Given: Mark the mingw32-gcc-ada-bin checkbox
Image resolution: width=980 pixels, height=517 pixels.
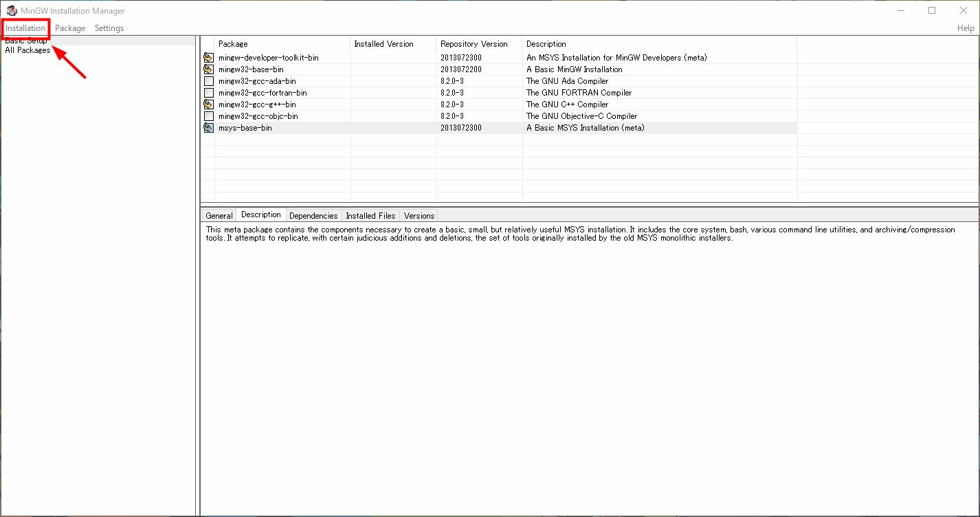Looking at the screenshot, I should 209,81.
